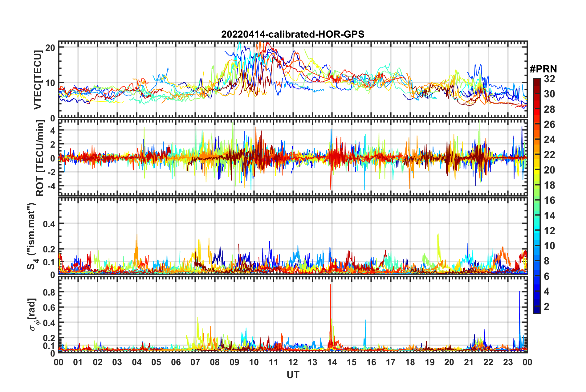Click x-axis hour tick label 17
Image resolution: width=586 pixels, height=392 pixels.
coord(391,362)
